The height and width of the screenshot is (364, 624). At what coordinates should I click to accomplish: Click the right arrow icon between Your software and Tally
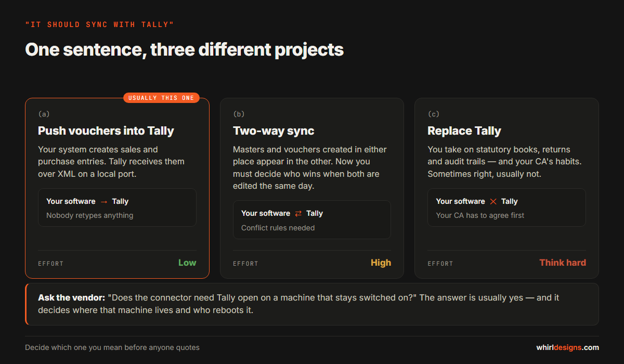[104, 202]
